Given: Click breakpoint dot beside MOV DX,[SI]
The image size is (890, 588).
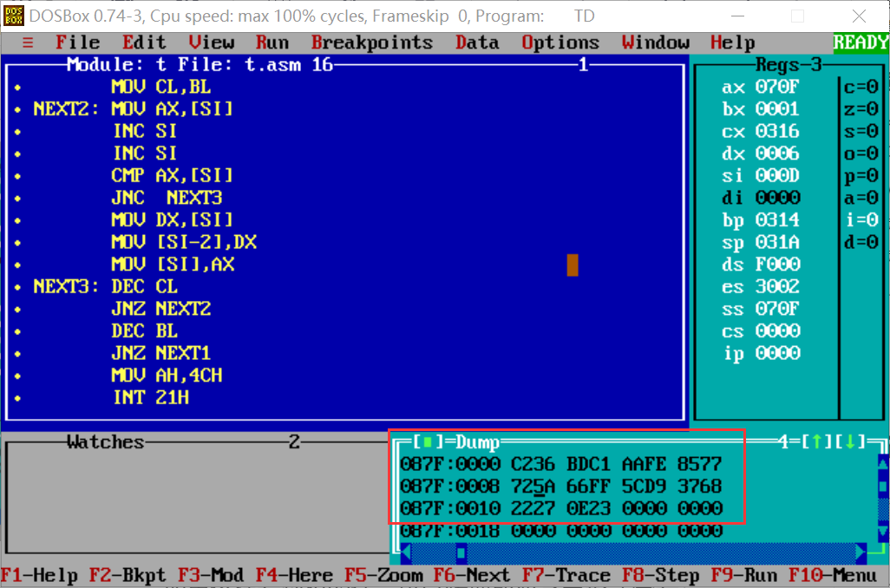Looking at the screenshot, I should coord(17,220).
